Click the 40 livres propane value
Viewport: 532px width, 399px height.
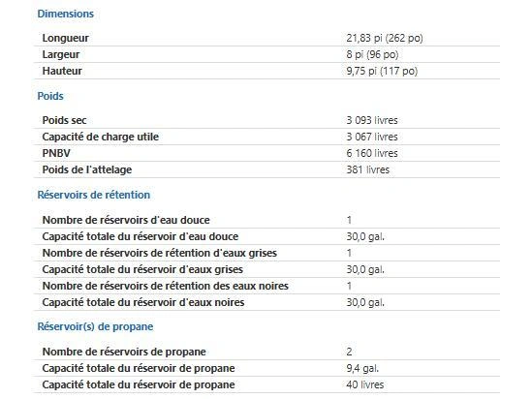click(x=365, y=384)
